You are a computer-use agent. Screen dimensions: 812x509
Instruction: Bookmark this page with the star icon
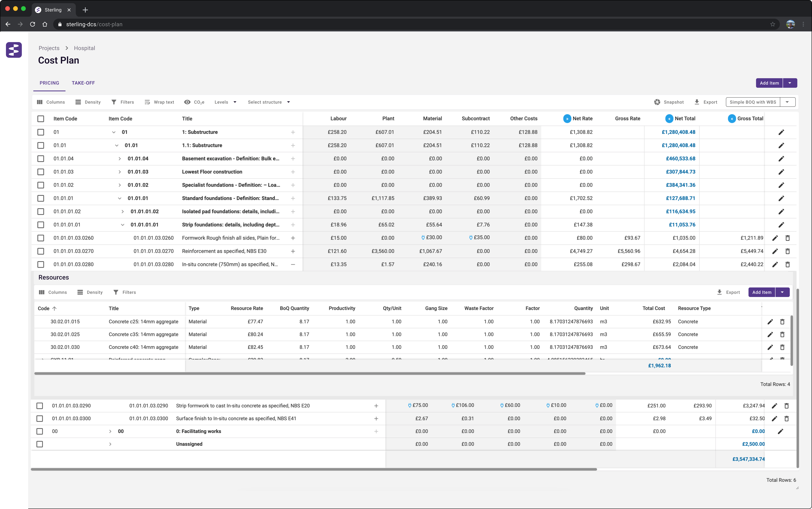773,24
